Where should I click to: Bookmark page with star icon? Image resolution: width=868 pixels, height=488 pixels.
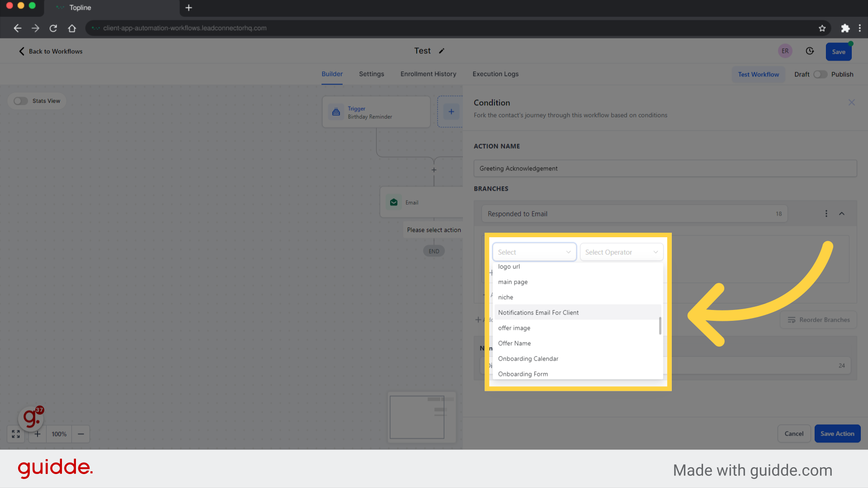tap(822, 28)
